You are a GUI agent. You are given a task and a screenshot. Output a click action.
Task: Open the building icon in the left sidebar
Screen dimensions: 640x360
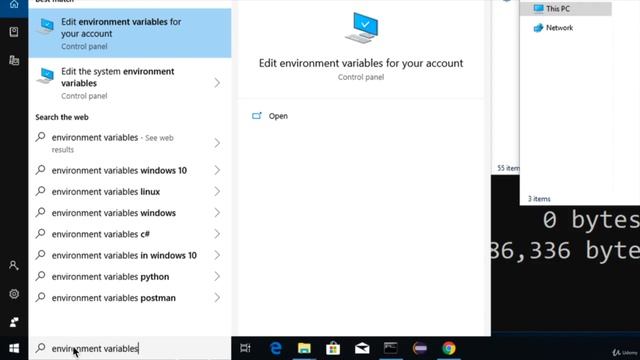[x=14, y=60]
